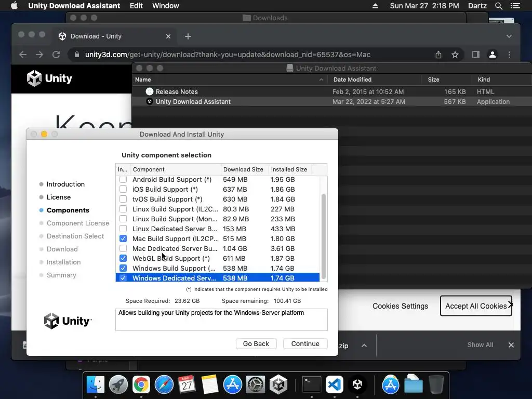
Task: Click Show All downloads button
Action: (x=480, y=345)
